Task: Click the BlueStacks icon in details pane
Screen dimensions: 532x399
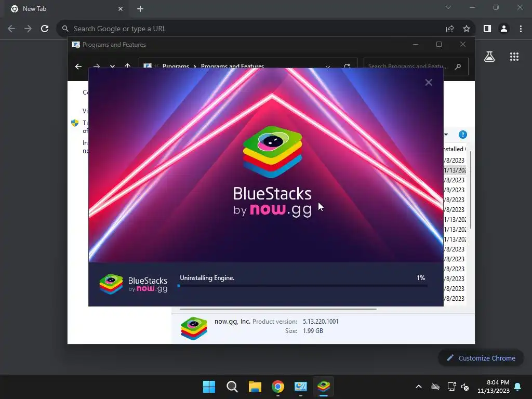Action: [194, 328]
